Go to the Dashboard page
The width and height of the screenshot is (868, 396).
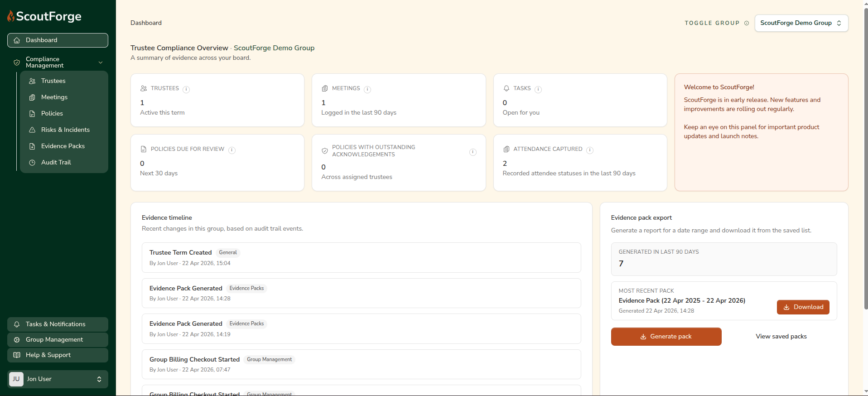pyautogui.click(x=58, y=40)
